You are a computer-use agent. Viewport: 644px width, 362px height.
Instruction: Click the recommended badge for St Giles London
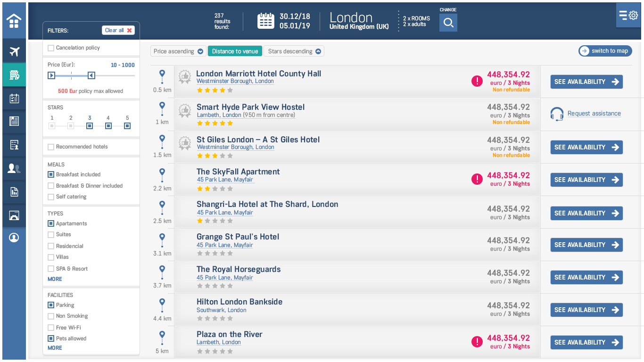(184, 143)
